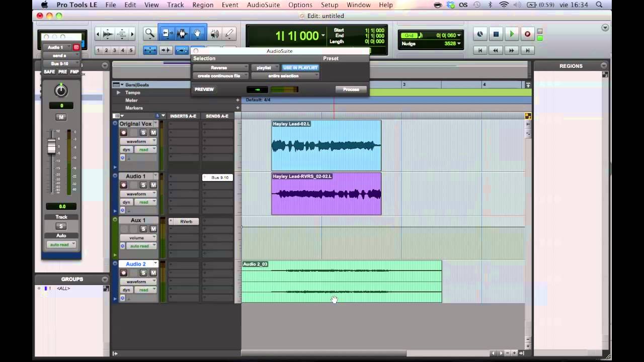The image size is (644, 362).
Task: Click the Wi-Fi icon in menu bar
Action: click(x=504, y=5)
